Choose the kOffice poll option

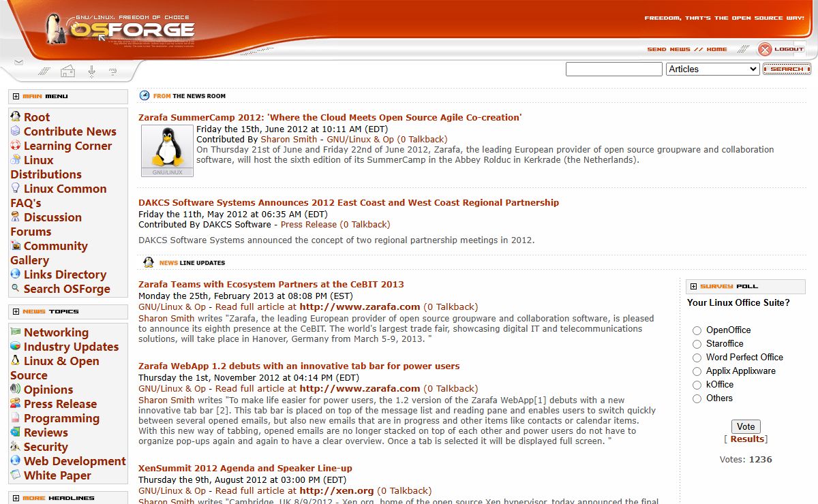point(697,385)
